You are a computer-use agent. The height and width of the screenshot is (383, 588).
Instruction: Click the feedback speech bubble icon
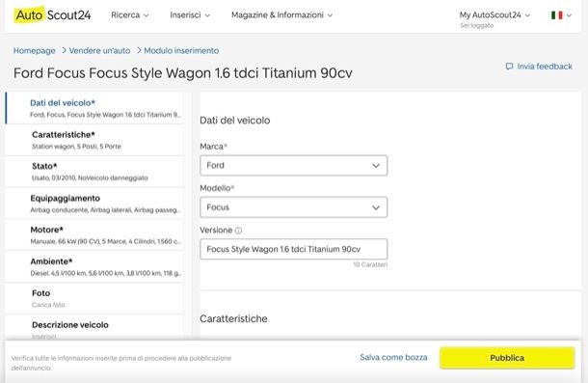509,67
